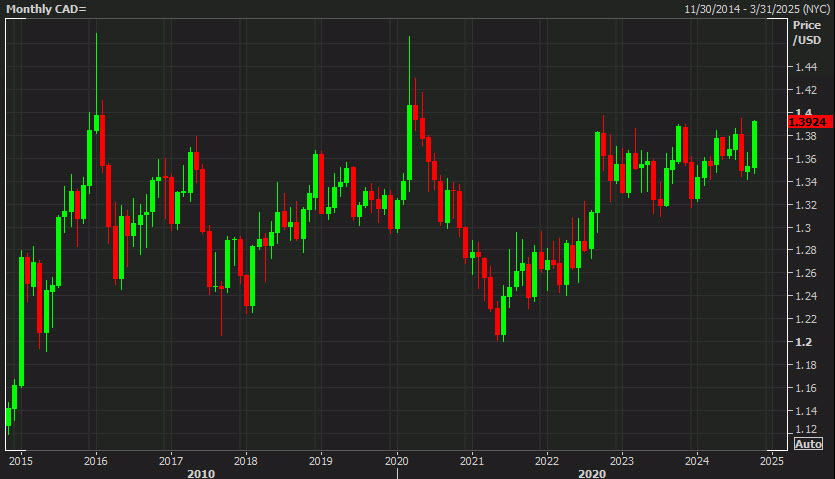Viewport: 835px width, 479px height.
Task: Click the Monthly CAD= chart title
Action: (46, 9)
